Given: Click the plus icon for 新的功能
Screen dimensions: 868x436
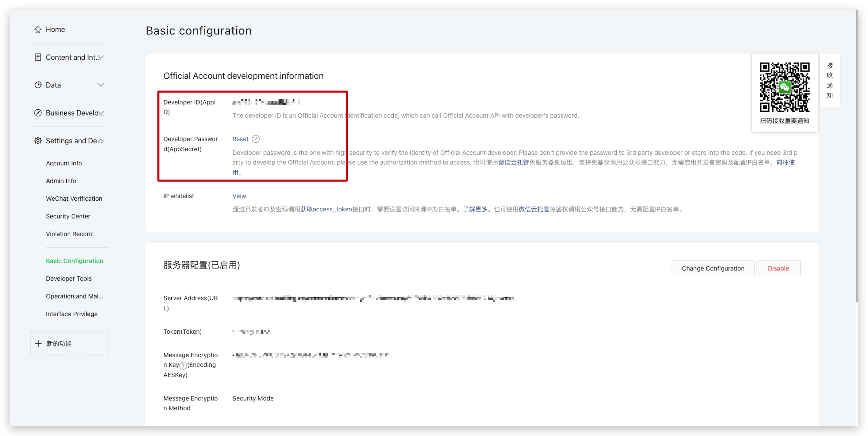Looking at the screenshot, I should click(x=38, y=344).
